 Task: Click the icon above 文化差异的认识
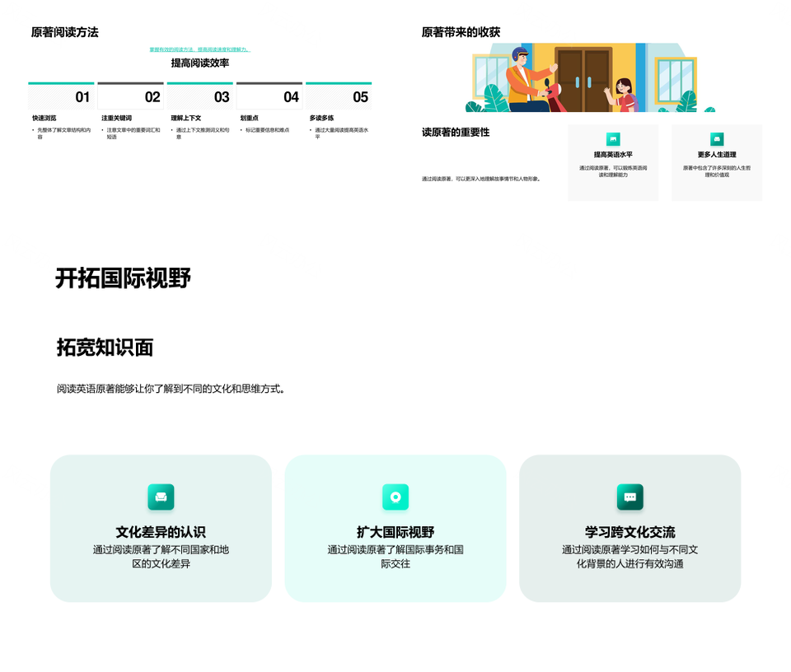click(x=161, y=497)
